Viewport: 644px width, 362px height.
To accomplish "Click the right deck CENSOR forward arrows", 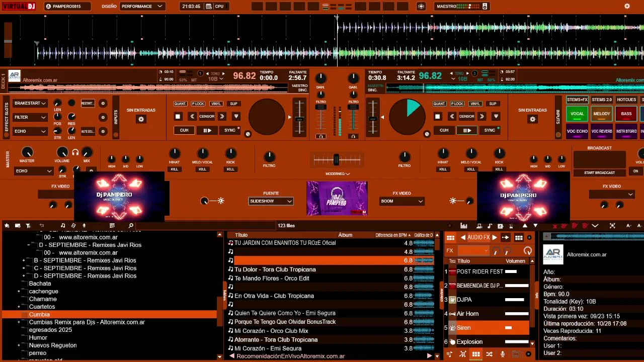I will point(481,117).
